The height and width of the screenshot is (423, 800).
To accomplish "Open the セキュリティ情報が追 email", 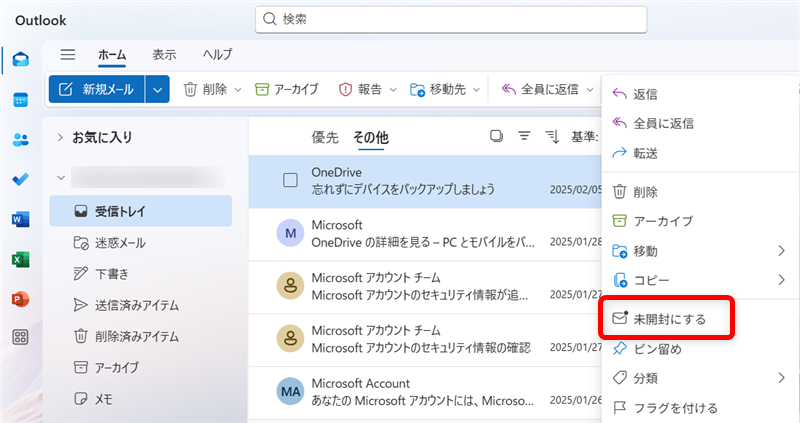I will [426, 287].
